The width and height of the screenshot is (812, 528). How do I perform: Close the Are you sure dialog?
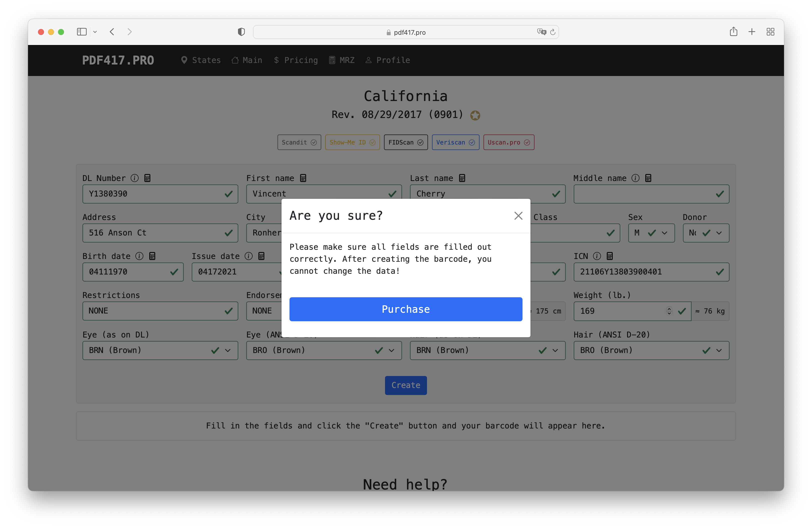[518, 215]
